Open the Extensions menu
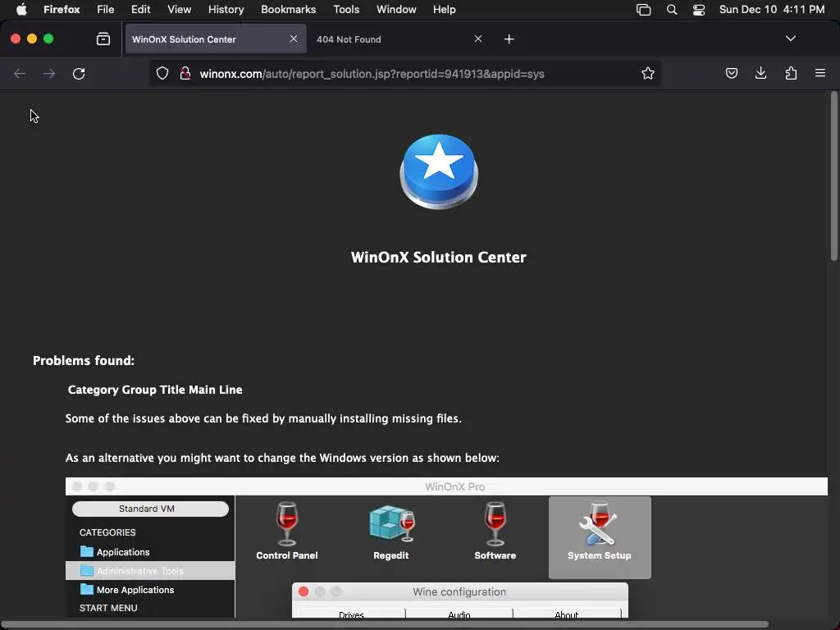Image resolution: width=840 pixels, height=630 pixels. point(791,73)
